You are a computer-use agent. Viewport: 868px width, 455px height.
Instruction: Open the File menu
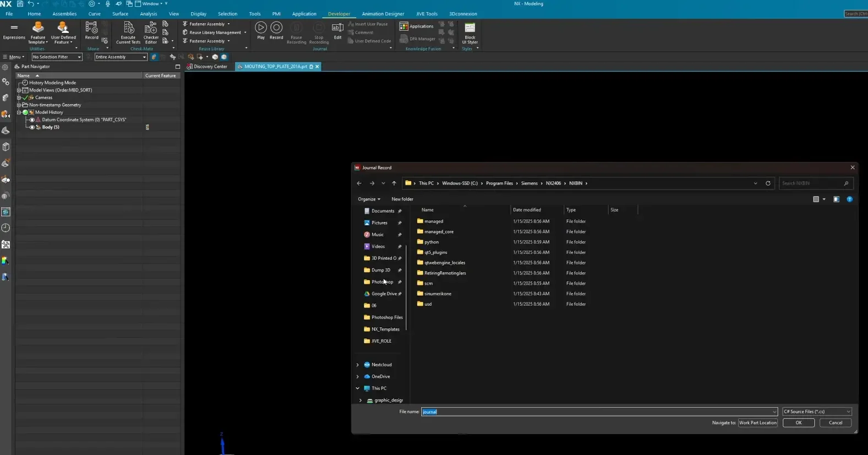(9, 14)
